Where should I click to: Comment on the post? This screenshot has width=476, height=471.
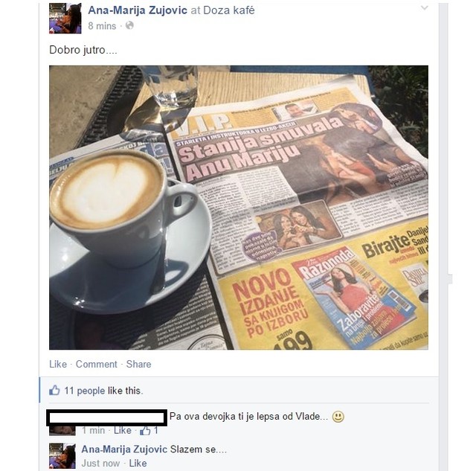tap(96, 364)
